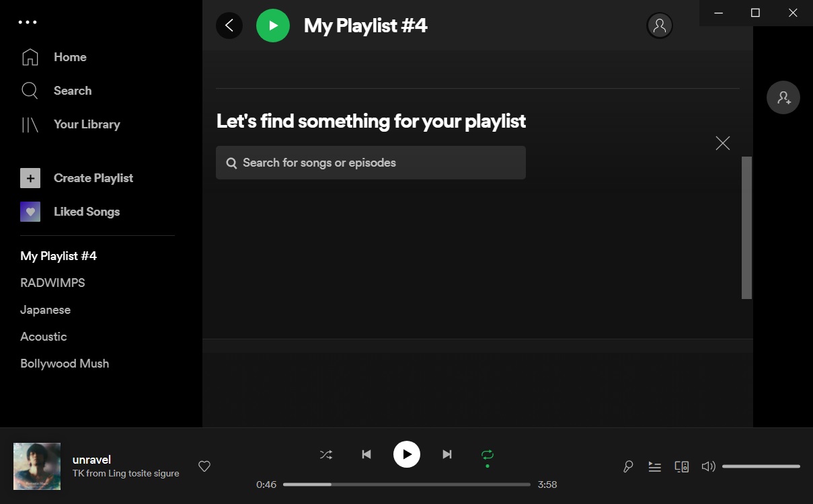The image size is (813, 504).
Task: Close the find songs section
Action: [x=723, y=143]
